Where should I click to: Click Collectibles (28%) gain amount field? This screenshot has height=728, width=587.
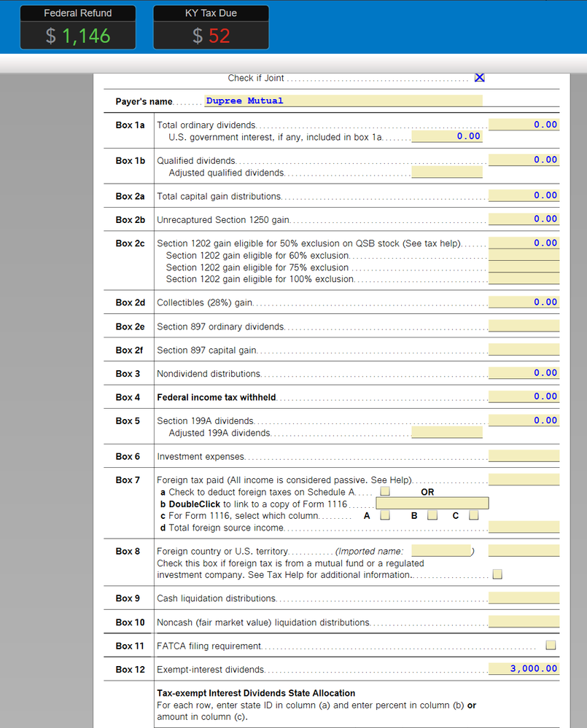pos(524,302)
